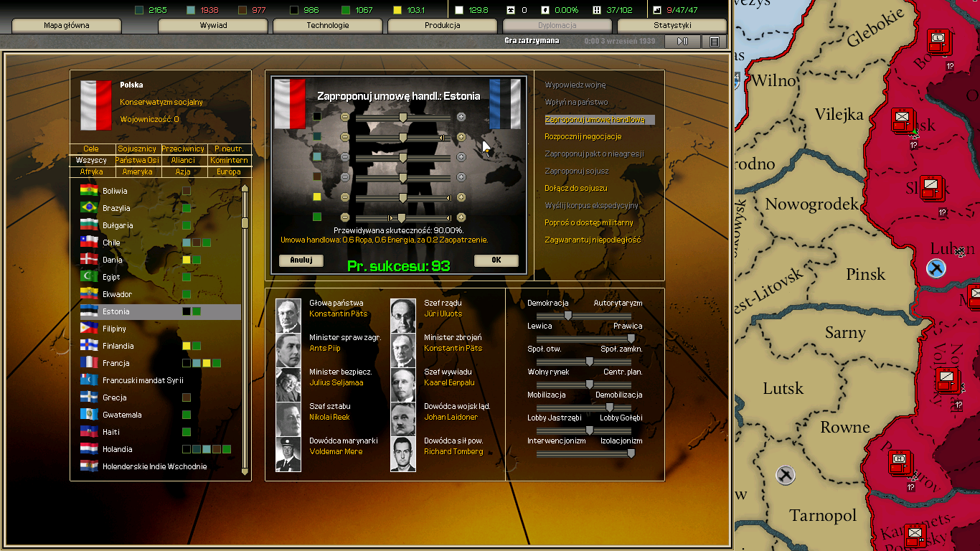
Task: Click the industry icon beside 9/47/47
Action: 656,10
